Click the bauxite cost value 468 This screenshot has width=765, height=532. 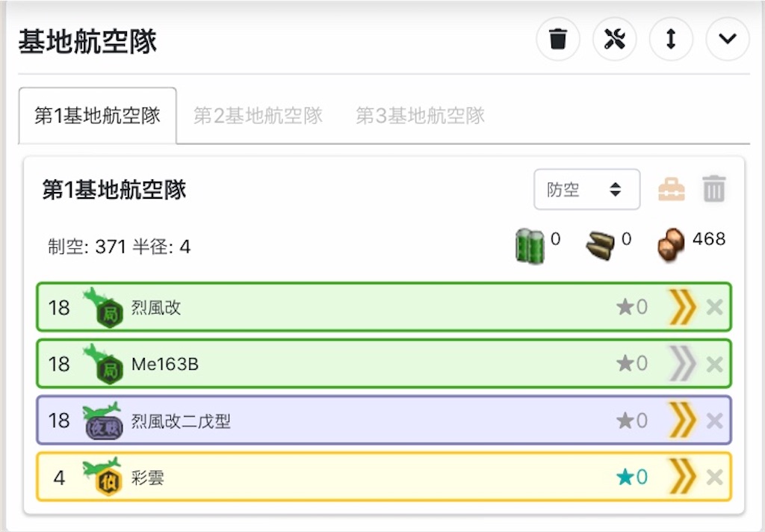(x=709, y=238)
